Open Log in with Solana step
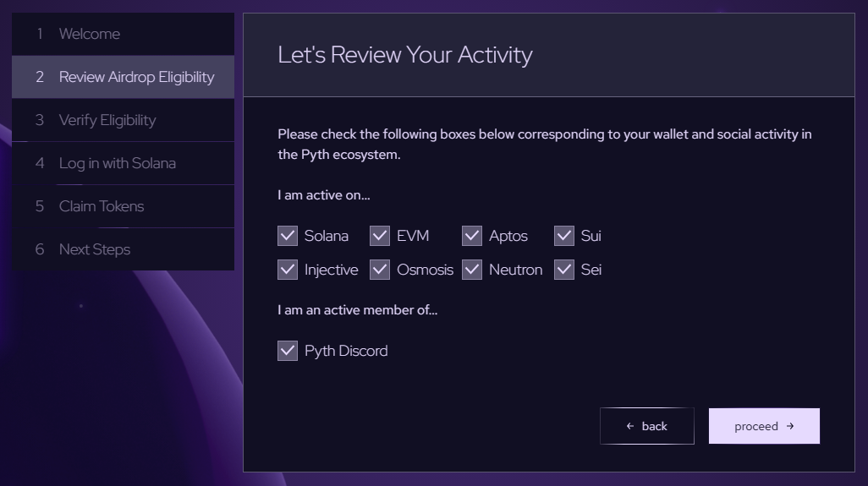The image size is (868, 486). 123,163
